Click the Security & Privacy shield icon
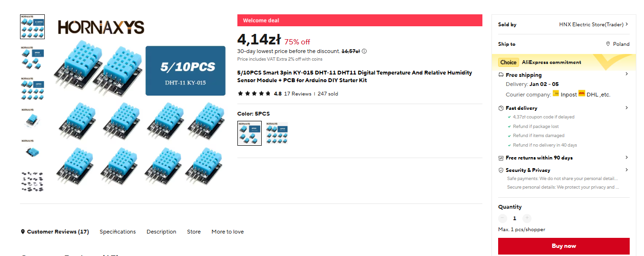The height and width of the screenshot is (256, 644). tap(501, 170)
